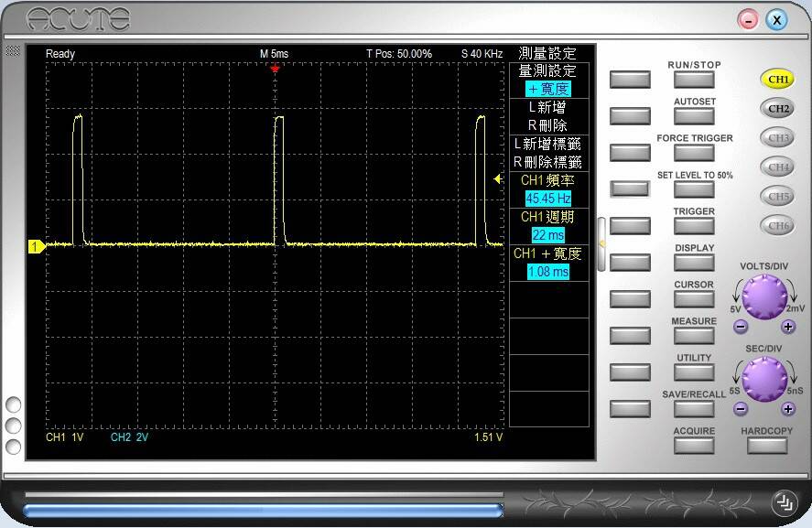Activate the FORCE TRIGGER button
The image size is (812, 528).
[x=694, y=153]
